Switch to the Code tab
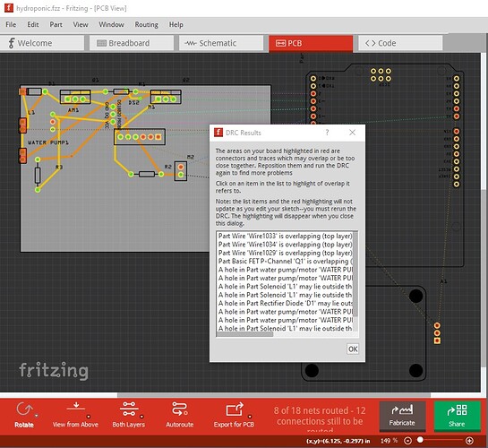Image resolution: width=488 pixels, height=448 pixels. [400, 43]
